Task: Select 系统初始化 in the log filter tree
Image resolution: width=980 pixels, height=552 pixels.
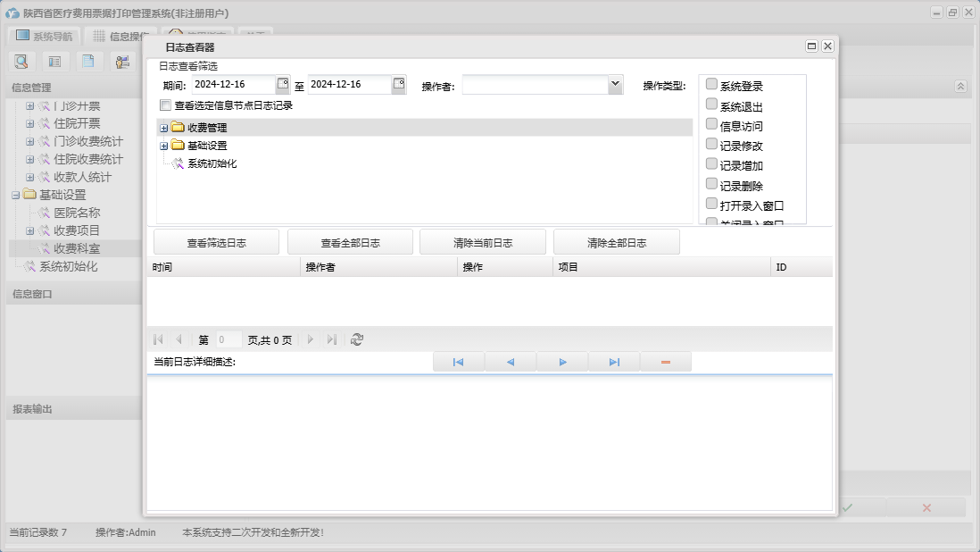Action: click(x=212, y=163)
